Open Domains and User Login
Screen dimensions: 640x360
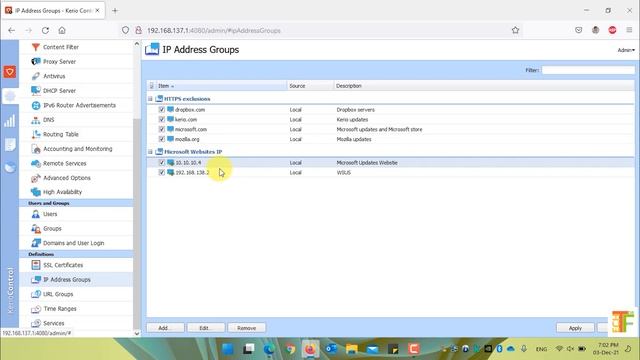73,243
